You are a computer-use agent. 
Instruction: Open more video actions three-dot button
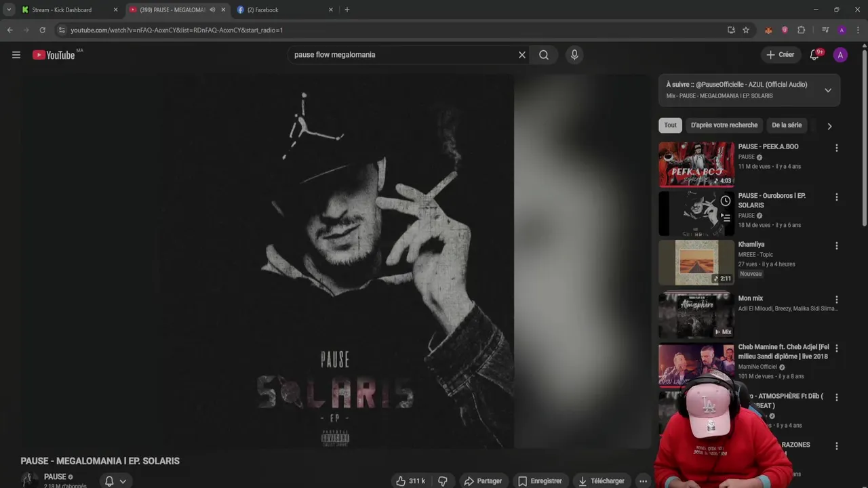click(643, 481)
